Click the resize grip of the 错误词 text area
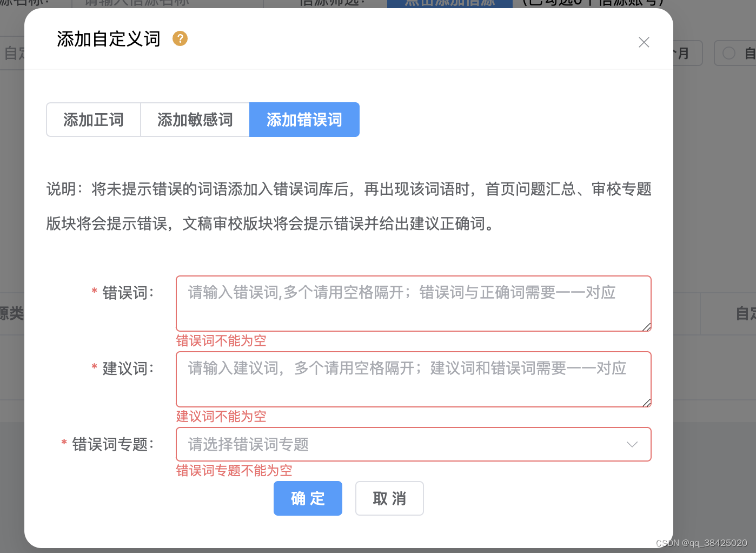Viewport: 756px width, 553px height. point(647,326)
